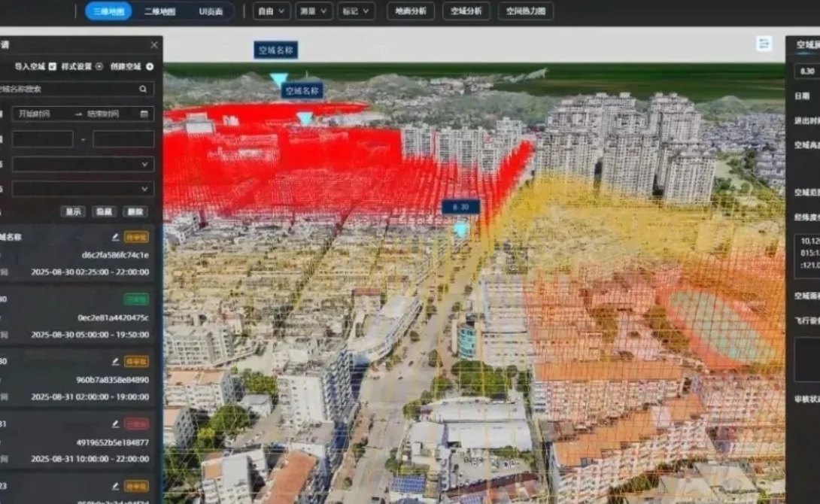Click the 隐藏 hide button

[105, 212]
